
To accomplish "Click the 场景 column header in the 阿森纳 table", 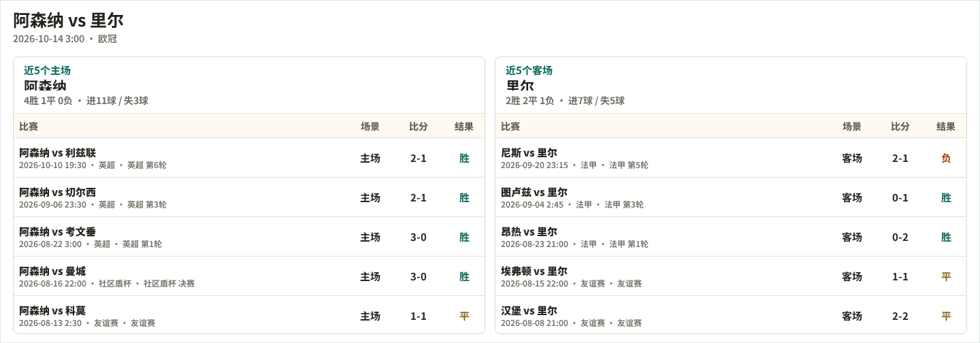I will click(x=370, y=126).
